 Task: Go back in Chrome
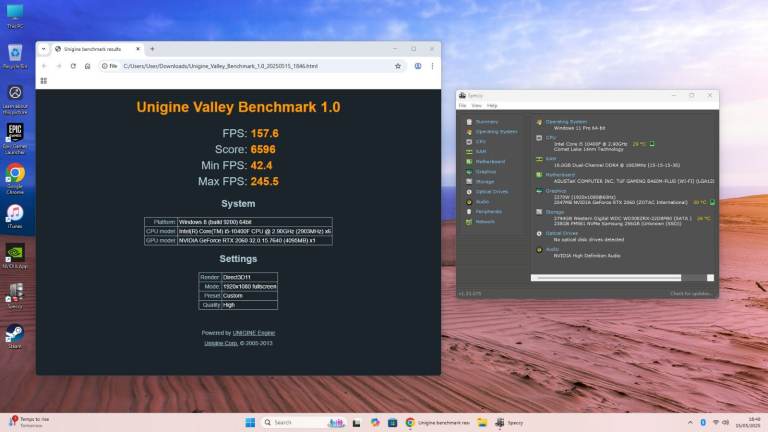44,66
